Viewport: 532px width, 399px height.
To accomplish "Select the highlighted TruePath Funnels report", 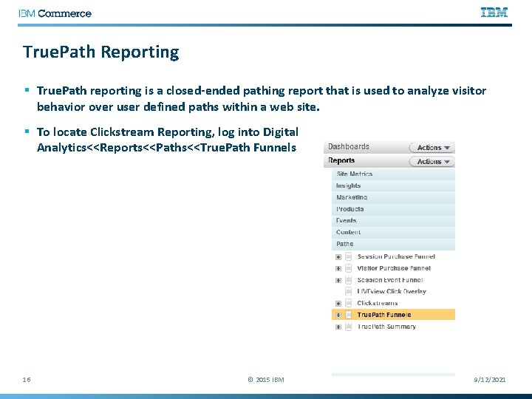I will (x=393, y=315).
